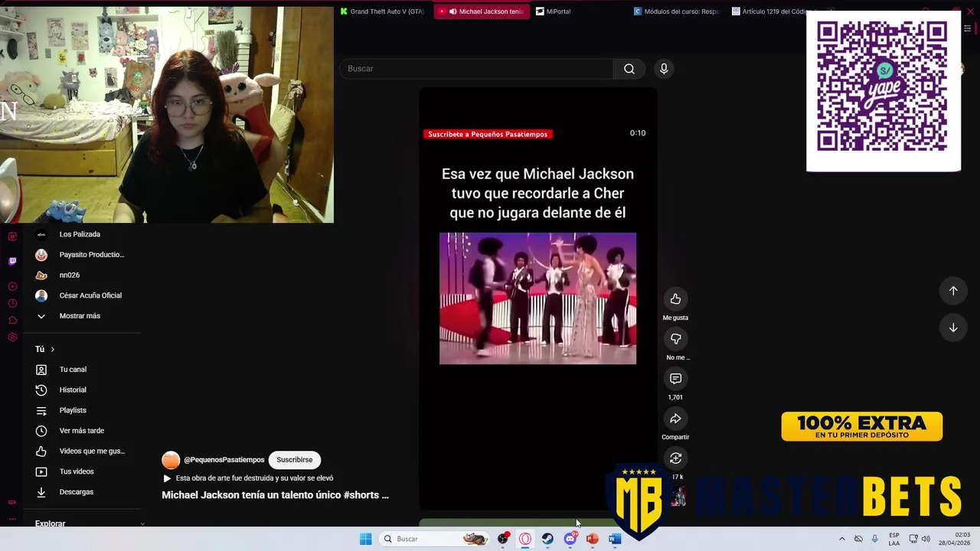
Task: Go to next short with the down arrow
Action: click(x=953, y=328)
